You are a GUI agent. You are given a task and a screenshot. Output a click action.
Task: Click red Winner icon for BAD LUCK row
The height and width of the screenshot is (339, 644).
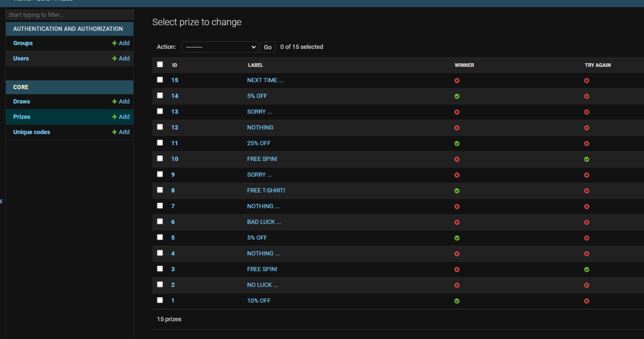(x=457, y=222)
